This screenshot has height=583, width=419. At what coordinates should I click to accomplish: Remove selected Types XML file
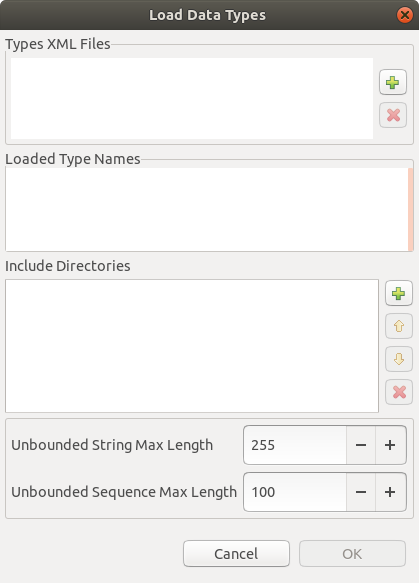click(x=393, y=115)
